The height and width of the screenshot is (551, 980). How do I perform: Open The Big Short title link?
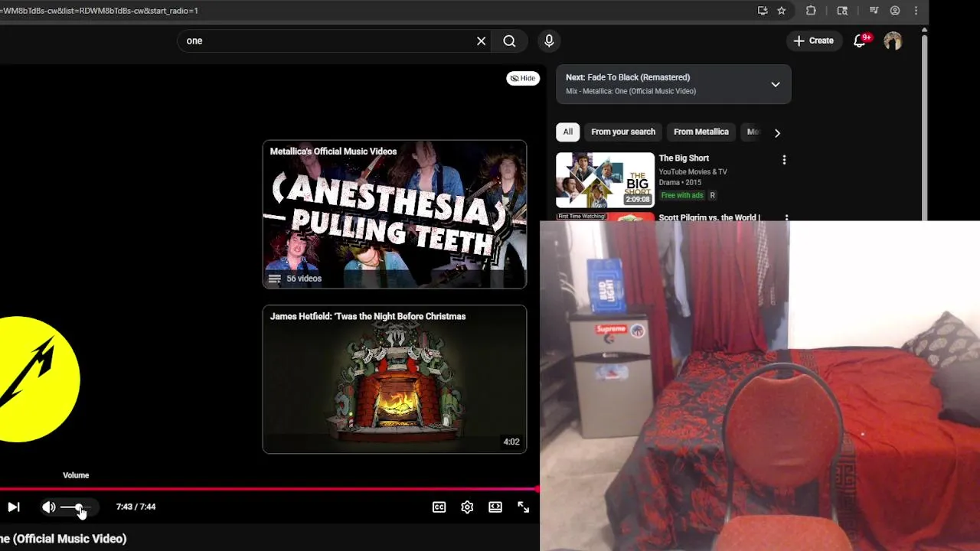tap(684, 158)
